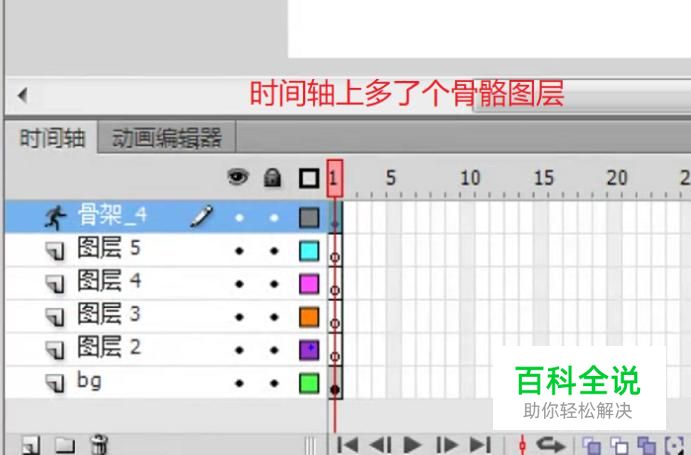Image resolution: width=691 pixels, height=455 pixels.
Task: Toggle edit multiple frames
Action: (x=647, y=446)
